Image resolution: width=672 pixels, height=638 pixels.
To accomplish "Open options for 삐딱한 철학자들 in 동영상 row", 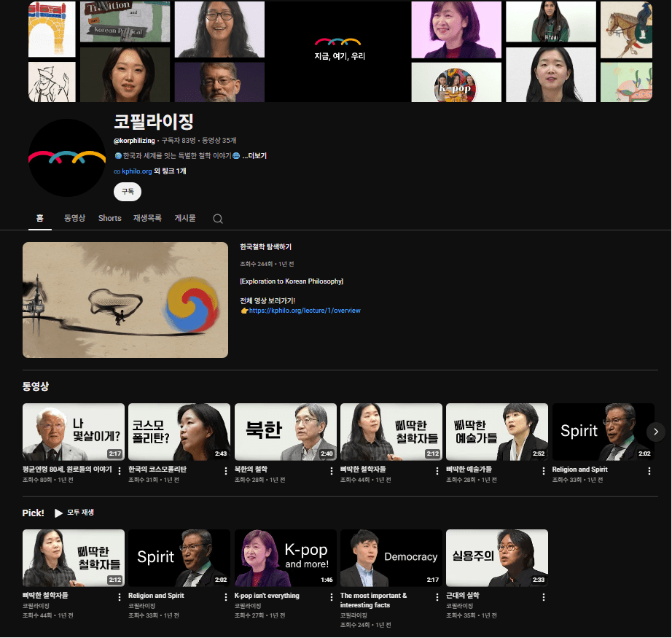I will pos(437,471).
